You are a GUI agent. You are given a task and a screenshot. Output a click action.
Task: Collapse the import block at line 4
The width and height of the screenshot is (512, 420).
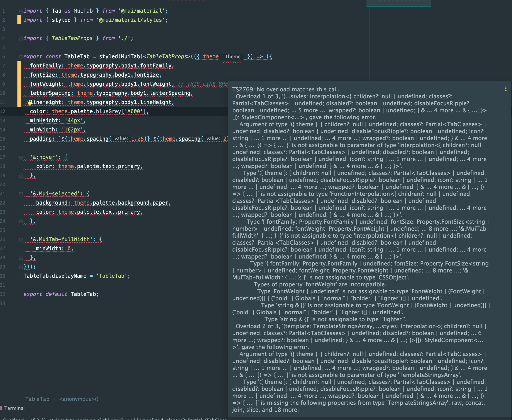click(x=21, y=38)
